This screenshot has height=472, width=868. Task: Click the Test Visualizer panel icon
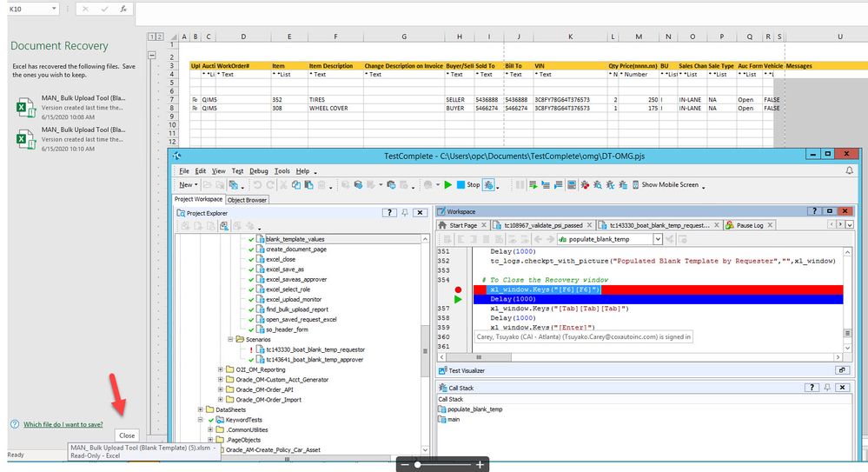442,369
